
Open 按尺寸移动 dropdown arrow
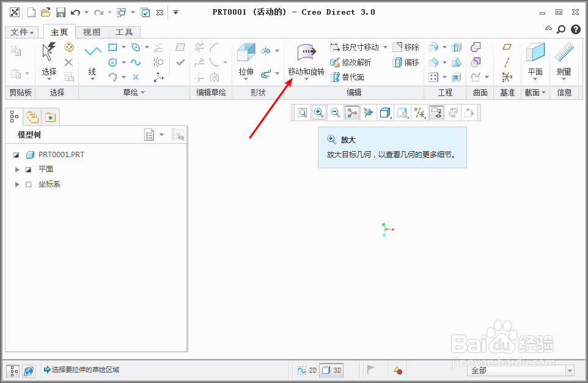[385, 47]
